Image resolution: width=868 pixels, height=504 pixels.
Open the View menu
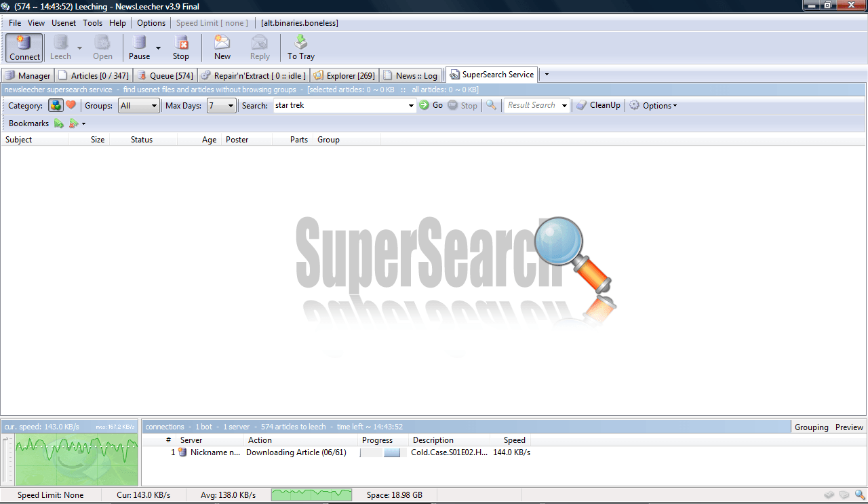point(37,23)
